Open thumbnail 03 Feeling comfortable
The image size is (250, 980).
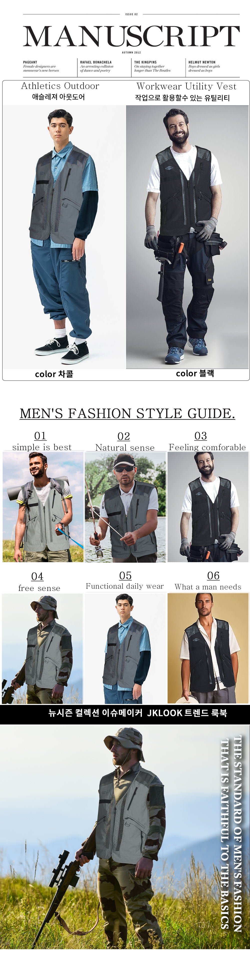208,507
